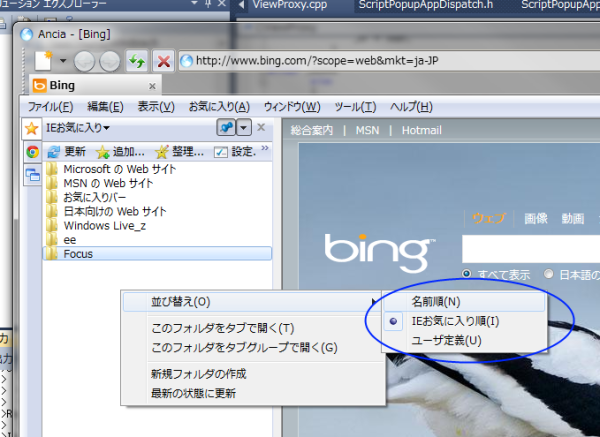The height and width of the screenshot is (437, 600).
Task: Switch to ScriptPopupAppDispatch.h tab in Visual Studio
Action: click(x=426, y=5)
